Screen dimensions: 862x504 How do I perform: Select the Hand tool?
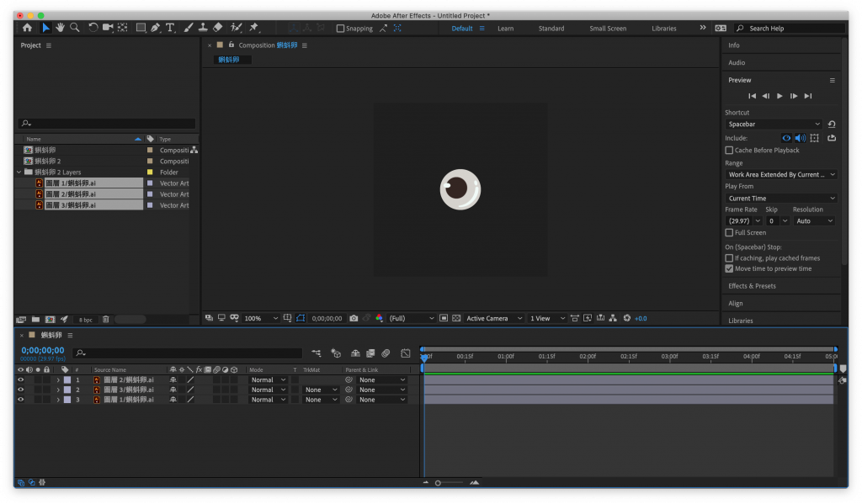point(61,28)
